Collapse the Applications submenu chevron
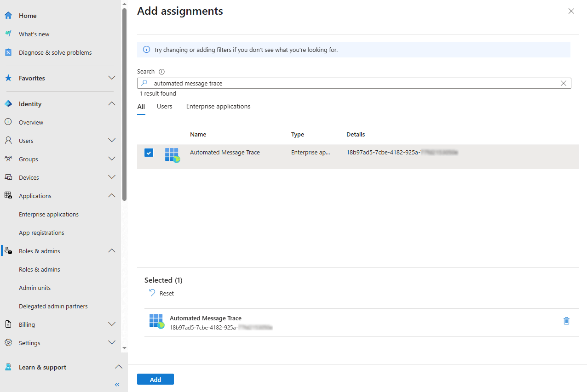Viewport: 587px width, 392px height. (112, 196)
